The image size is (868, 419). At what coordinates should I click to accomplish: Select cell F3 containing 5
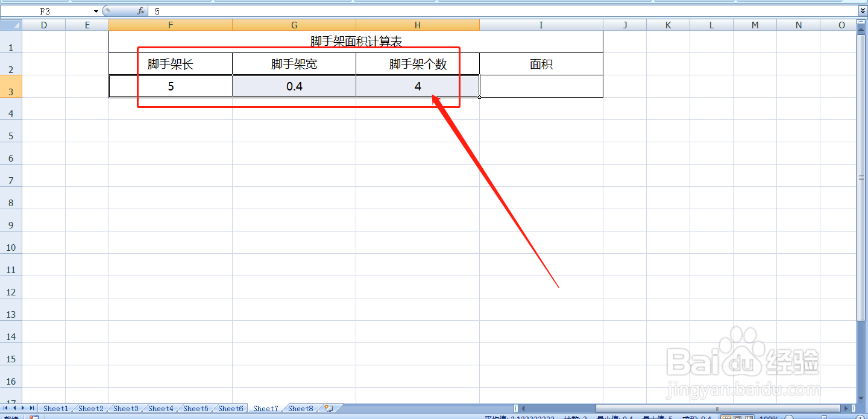click(x=171, y=86)
